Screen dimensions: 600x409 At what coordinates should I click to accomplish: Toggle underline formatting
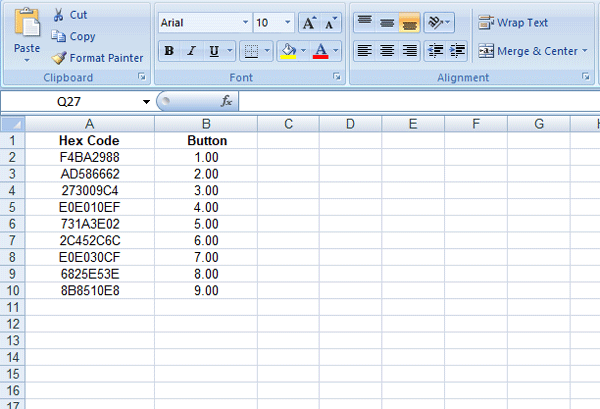[x=214, y=51]
